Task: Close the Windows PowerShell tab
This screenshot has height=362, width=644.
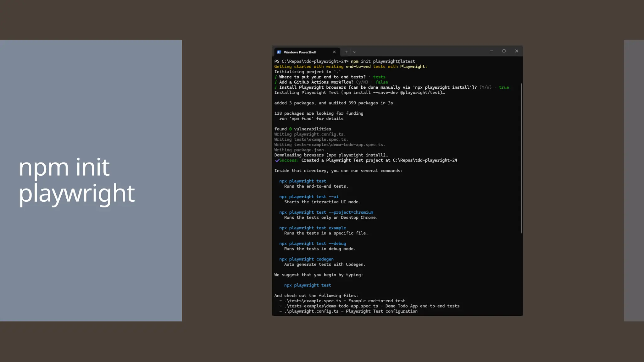Action: pos(334,52)
